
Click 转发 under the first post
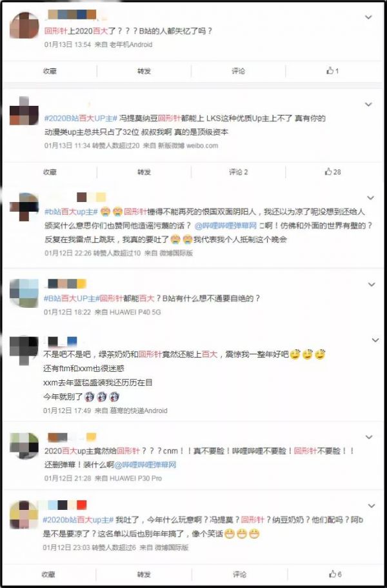point(144,71)
